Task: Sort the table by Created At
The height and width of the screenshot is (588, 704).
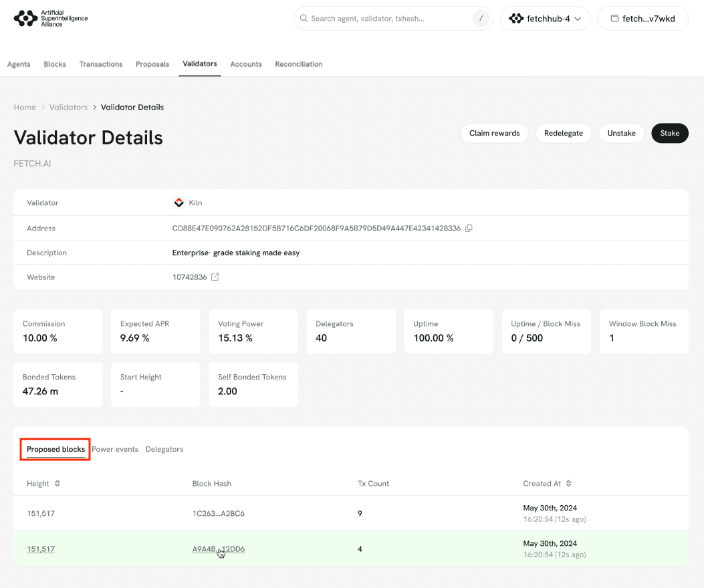Action: click(569, 484)
